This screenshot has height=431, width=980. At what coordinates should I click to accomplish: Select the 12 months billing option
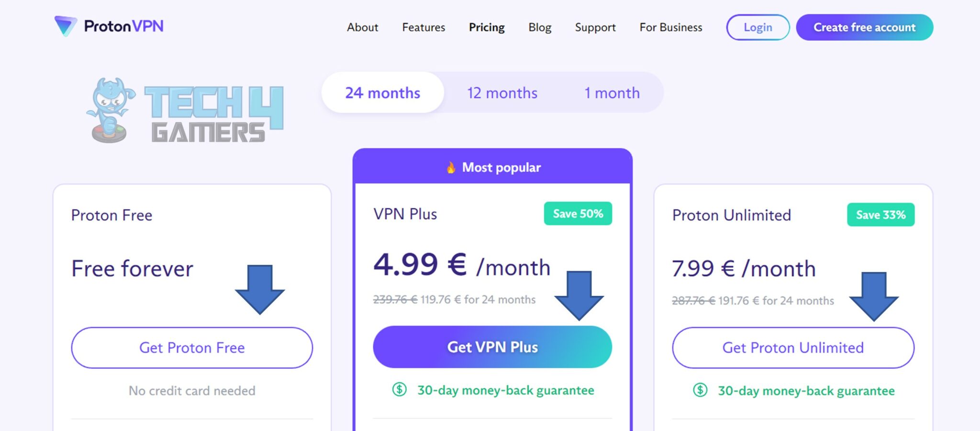[x=502, y=93]
